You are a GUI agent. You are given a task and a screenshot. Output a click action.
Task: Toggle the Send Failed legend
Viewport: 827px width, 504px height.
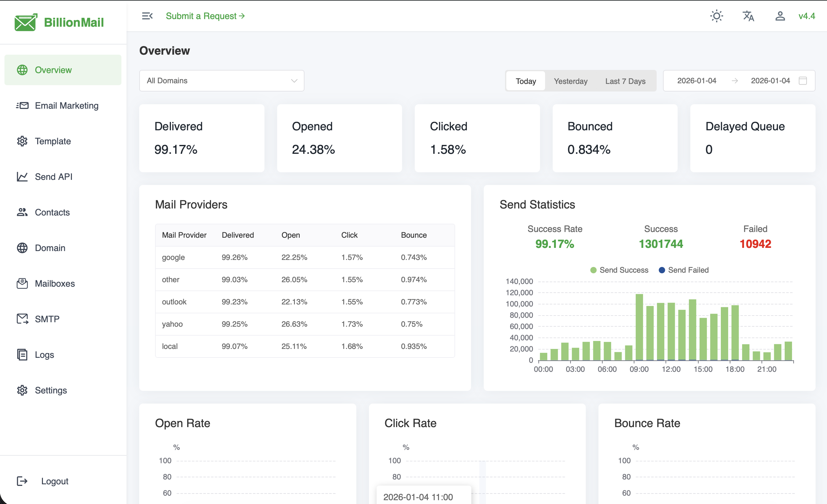[x=684, y=270]
